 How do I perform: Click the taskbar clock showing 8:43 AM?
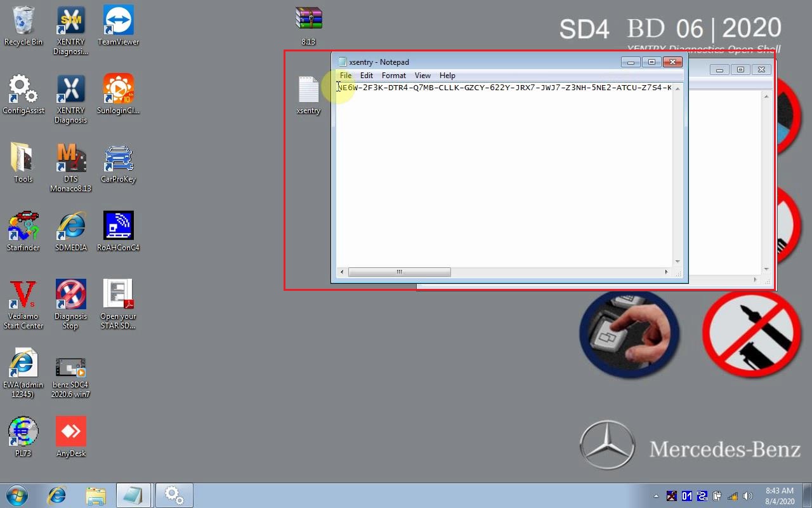tap(780, 496)
